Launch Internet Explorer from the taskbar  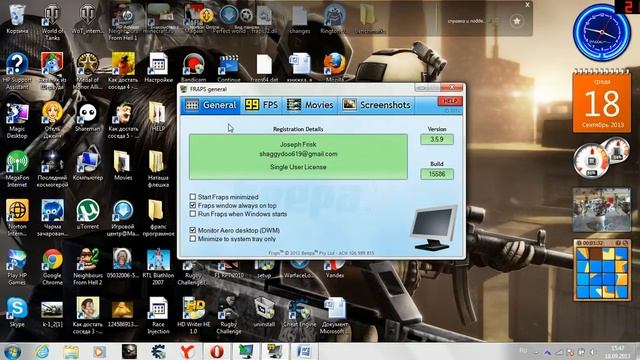(42, 351)
